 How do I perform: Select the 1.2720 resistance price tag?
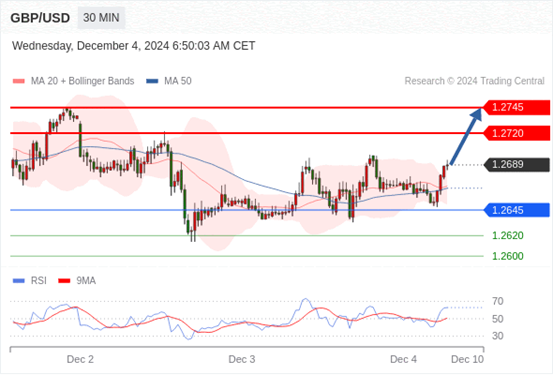pos(516,133)
